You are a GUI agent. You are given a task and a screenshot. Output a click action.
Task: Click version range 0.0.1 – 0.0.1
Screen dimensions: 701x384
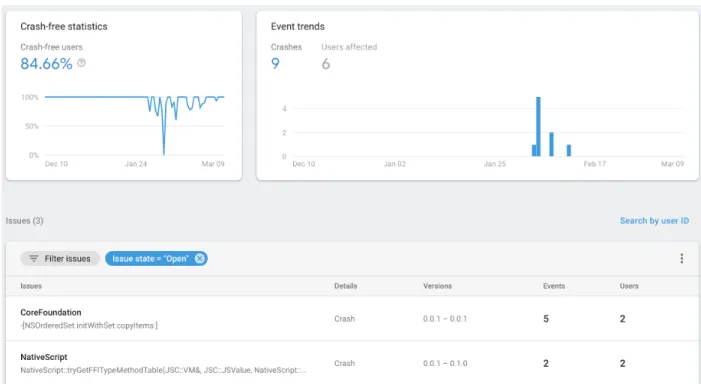(445, 319)
